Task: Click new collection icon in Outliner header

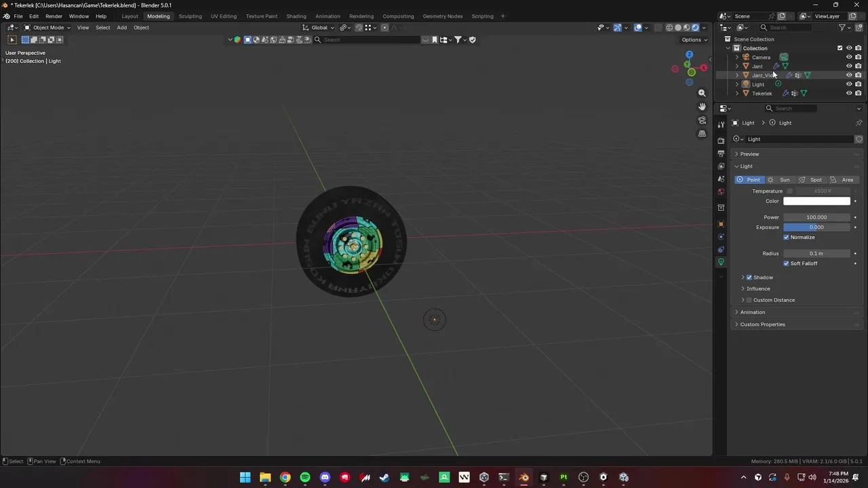Action: tap(858, 28)
